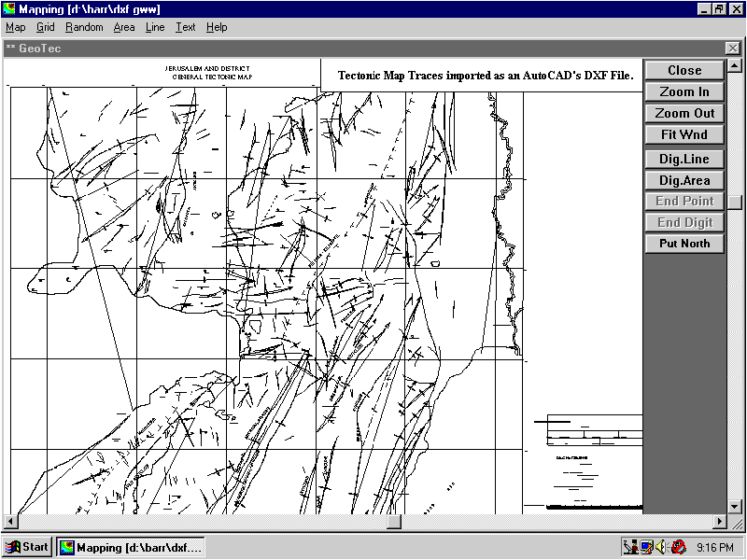Click the Mapping application title bar icon

coord(9,8)
